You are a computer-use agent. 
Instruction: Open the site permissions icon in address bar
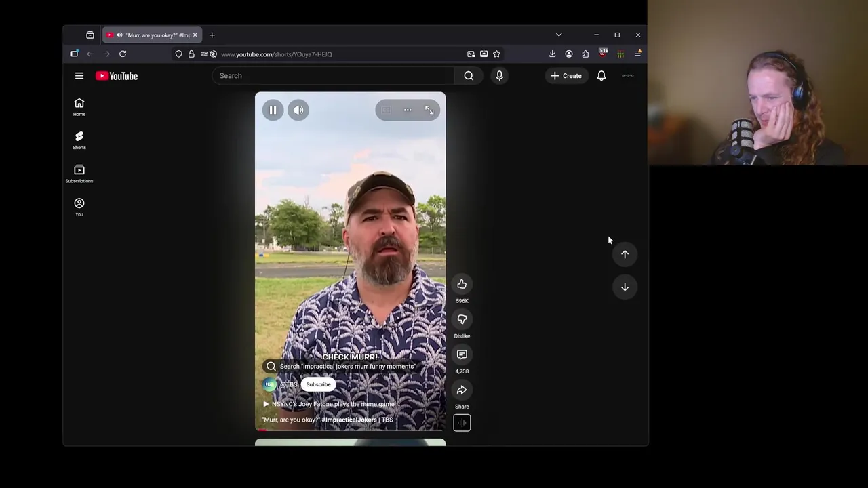click(x=203, y=54)
